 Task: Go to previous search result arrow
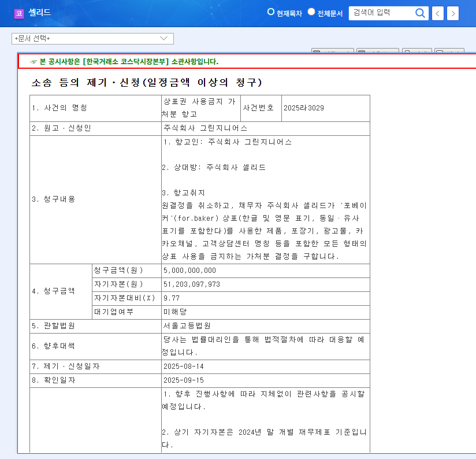coord(437,13)
